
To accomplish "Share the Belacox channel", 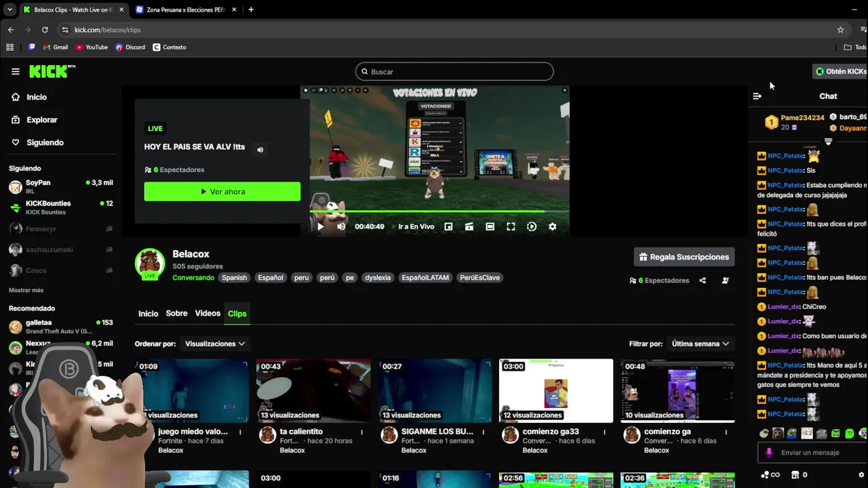I will [703, 281].
